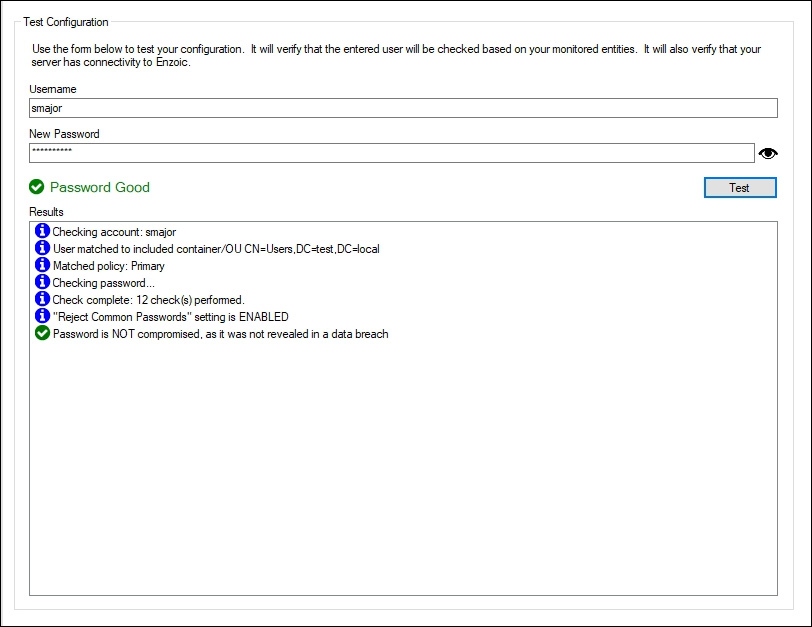Select the "Password is NOT compromised" result text
This screenshot has width=812, height=627.
click(220, 334)
